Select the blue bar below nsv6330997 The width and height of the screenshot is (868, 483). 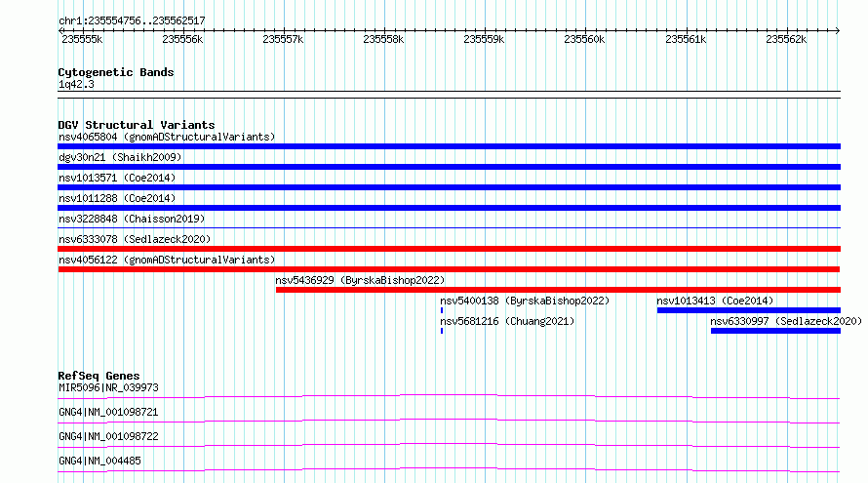pyautogui.click(x=775, y=331)
